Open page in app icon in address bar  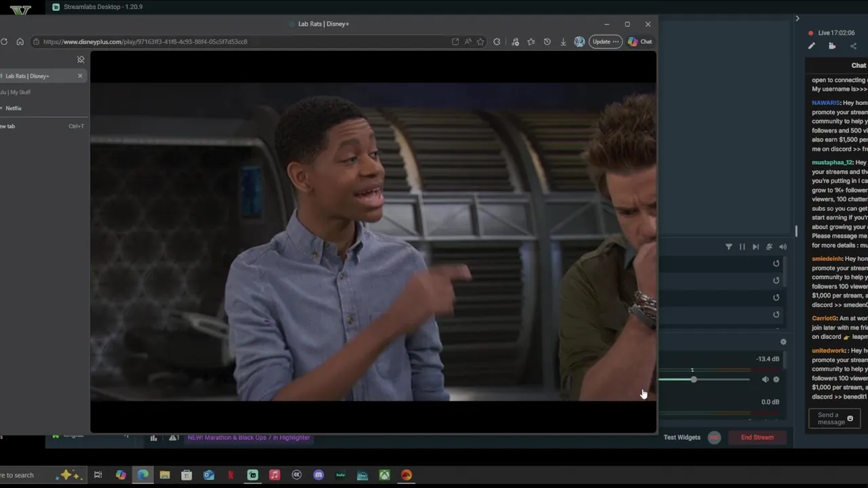coord(455,41)
